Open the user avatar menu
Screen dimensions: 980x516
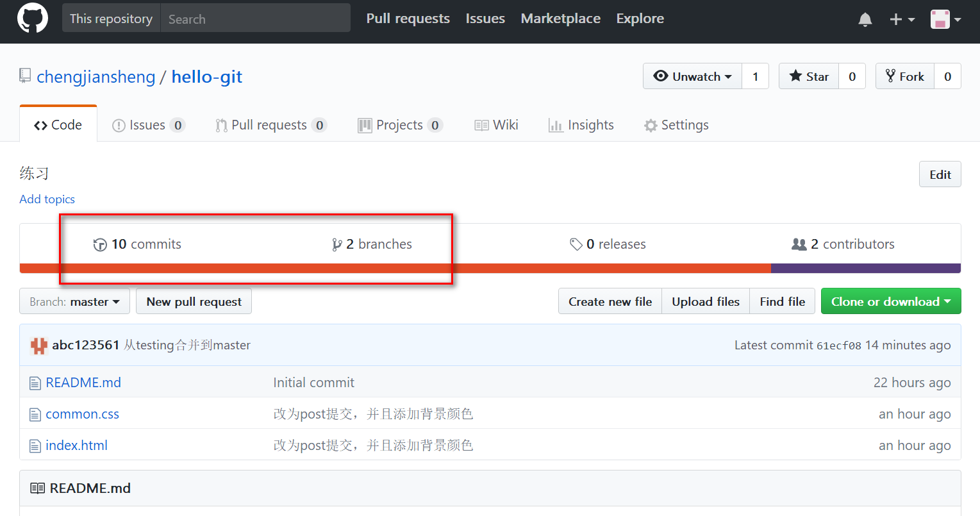(x=945, y=19)
